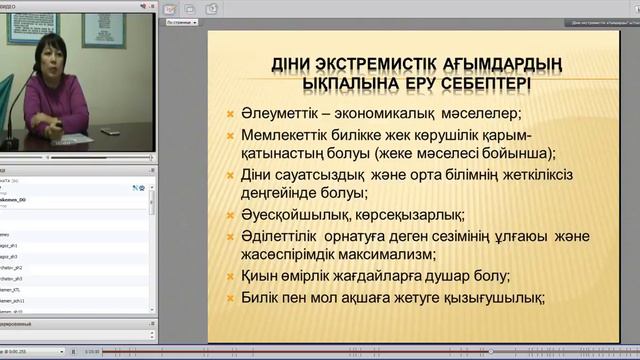The image size is (640, 360).
Task: Select the bold attendee name ending '_DO'
Action: [13, 200]
